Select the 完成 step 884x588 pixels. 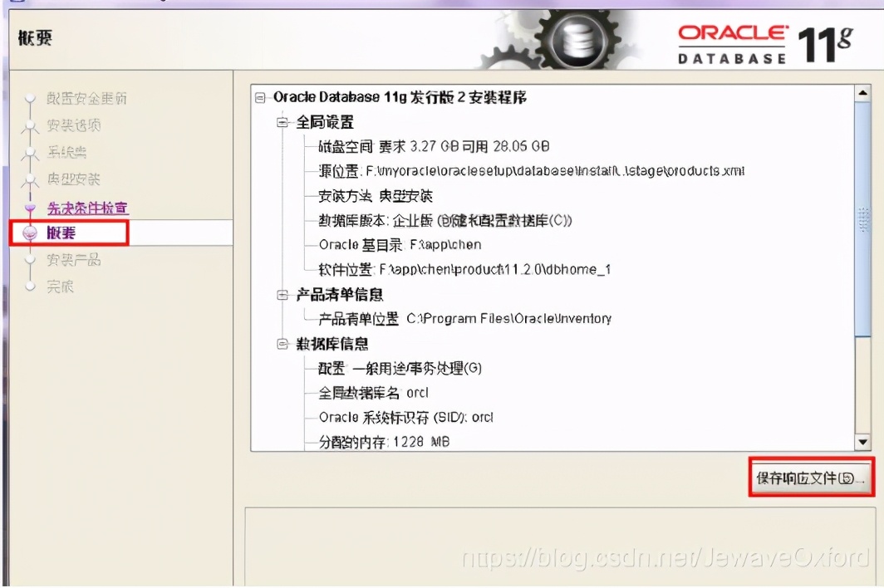click(x=60, y=287)
